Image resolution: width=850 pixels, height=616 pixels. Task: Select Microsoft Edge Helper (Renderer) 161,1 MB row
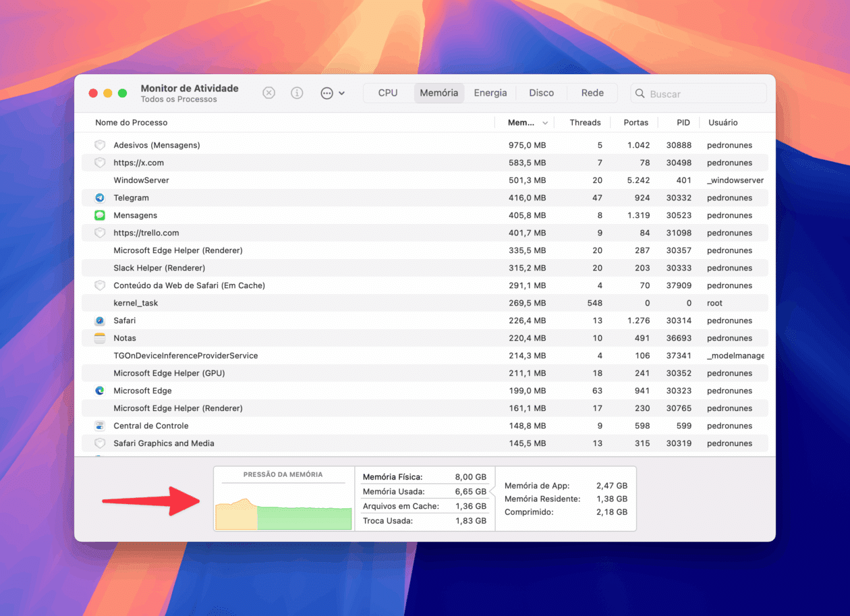click(x=425, y=408)
